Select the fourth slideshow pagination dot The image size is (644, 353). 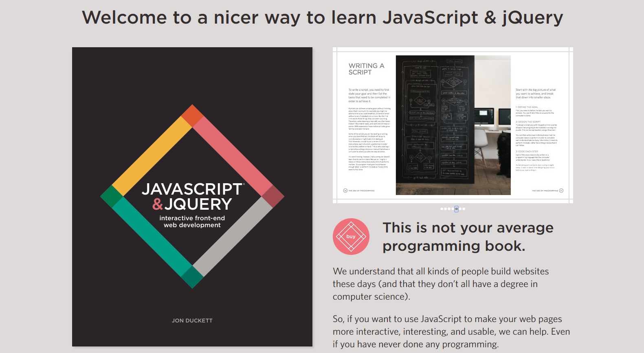pyautogui.click(x=453, y=209)
